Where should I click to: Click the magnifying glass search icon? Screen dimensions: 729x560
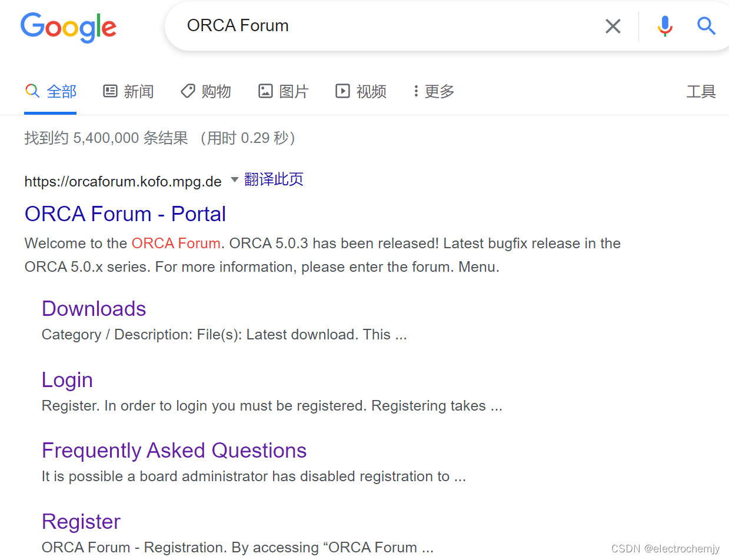tap(705, 26)
